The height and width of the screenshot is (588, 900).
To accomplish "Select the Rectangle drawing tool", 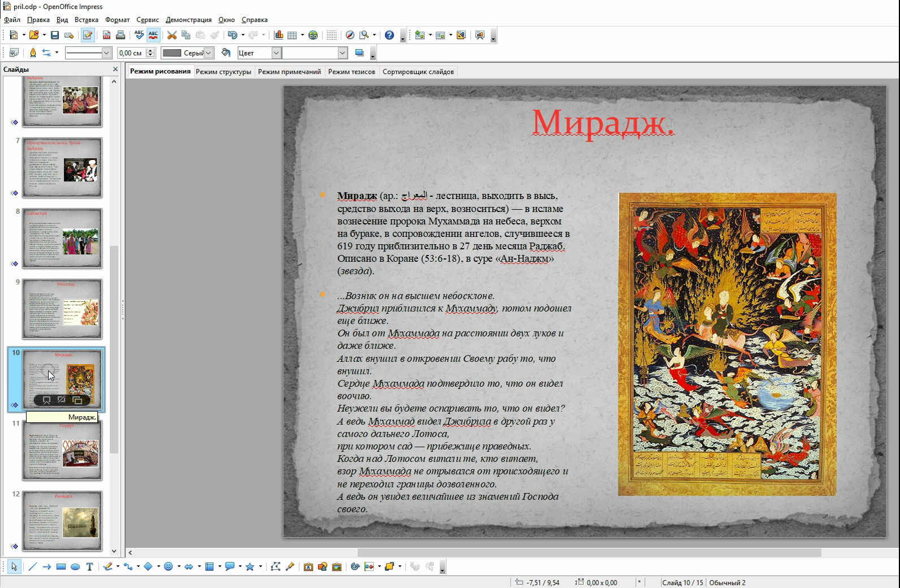I will tap(61, 567).
